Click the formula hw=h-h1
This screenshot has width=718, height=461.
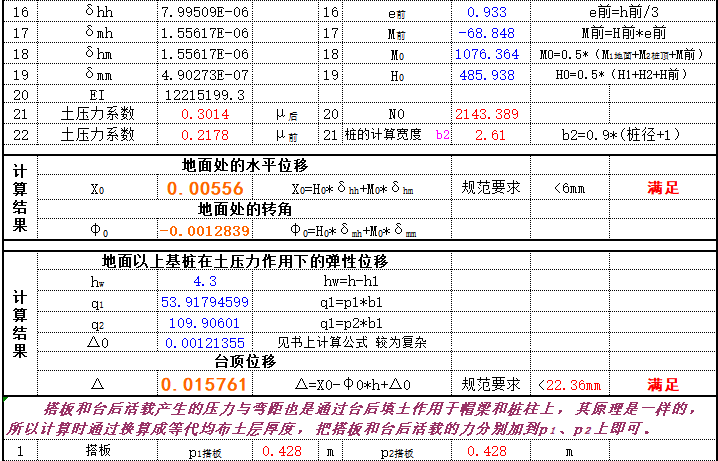coord(351,281)
